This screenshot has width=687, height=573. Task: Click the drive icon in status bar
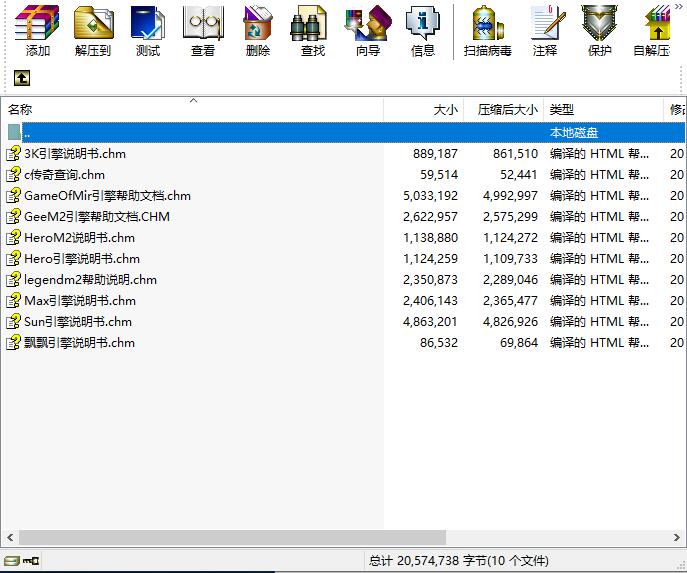pyautogui.click(x=11, y=561)
